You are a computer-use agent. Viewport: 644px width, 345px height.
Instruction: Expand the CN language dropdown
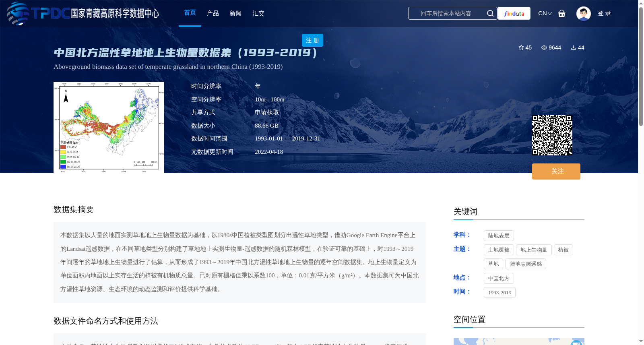(545, 13)
